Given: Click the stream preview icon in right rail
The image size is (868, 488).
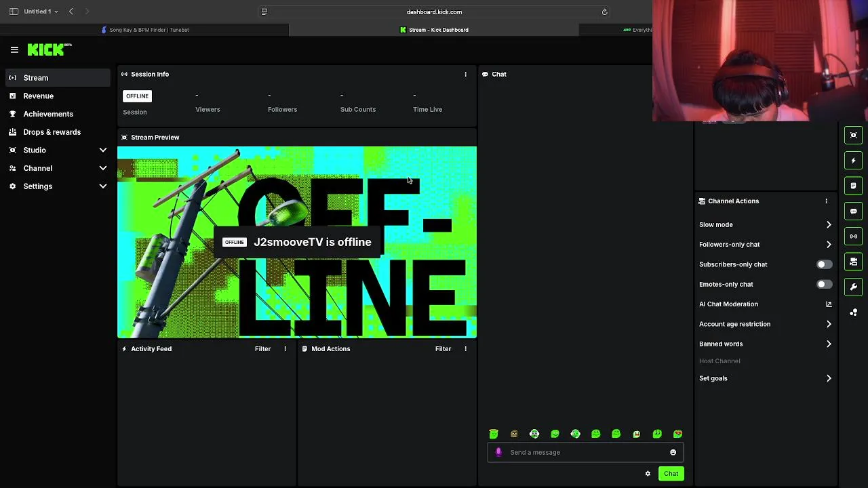Looking at the screenshot, I should 853,135.
